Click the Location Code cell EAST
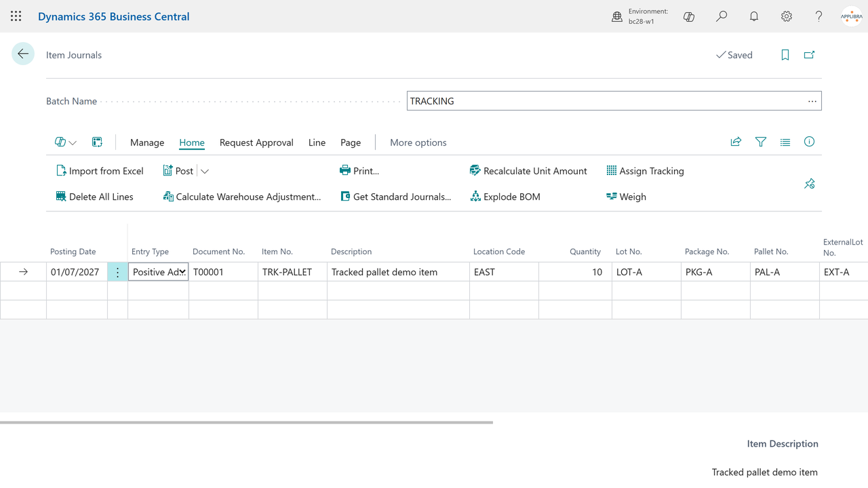 [504, 272]
